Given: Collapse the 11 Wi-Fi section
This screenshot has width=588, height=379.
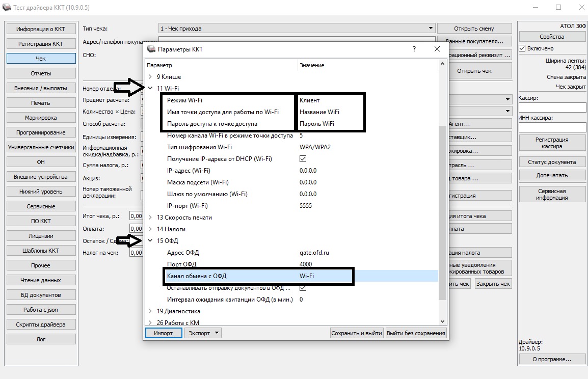Looking at the screenshot, I should (150, 89).
